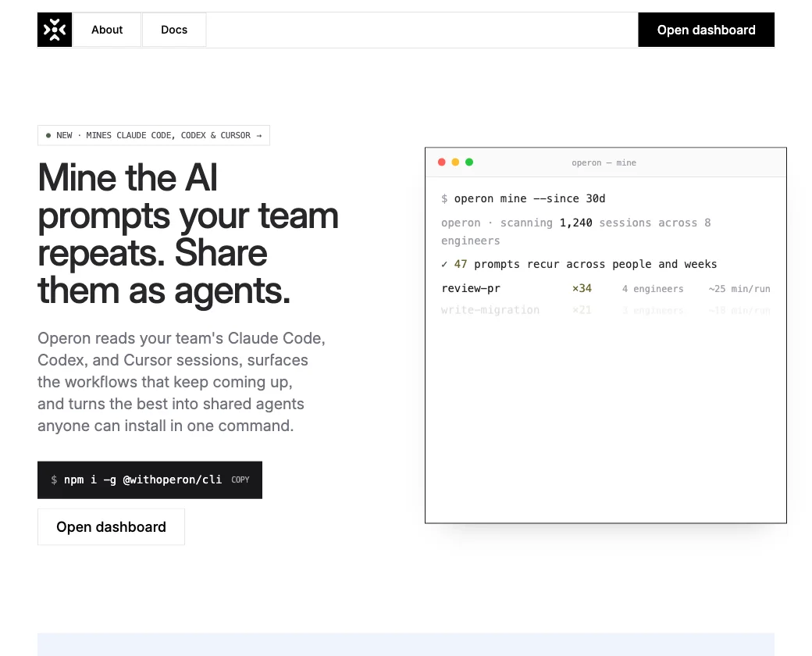
Task: Click the "review-pr" row name
Action: pyautogui.click(x=471, y=289)
